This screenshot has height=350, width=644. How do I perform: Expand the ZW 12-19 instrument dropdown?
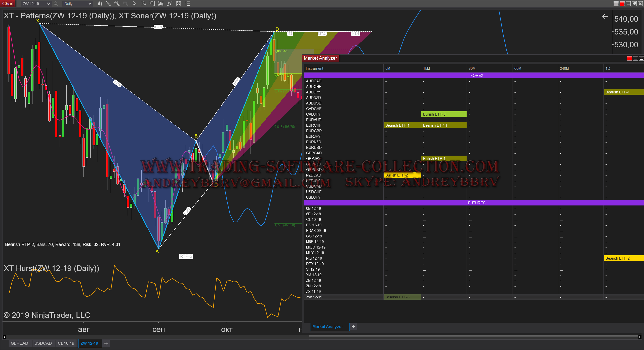point(48,4)
